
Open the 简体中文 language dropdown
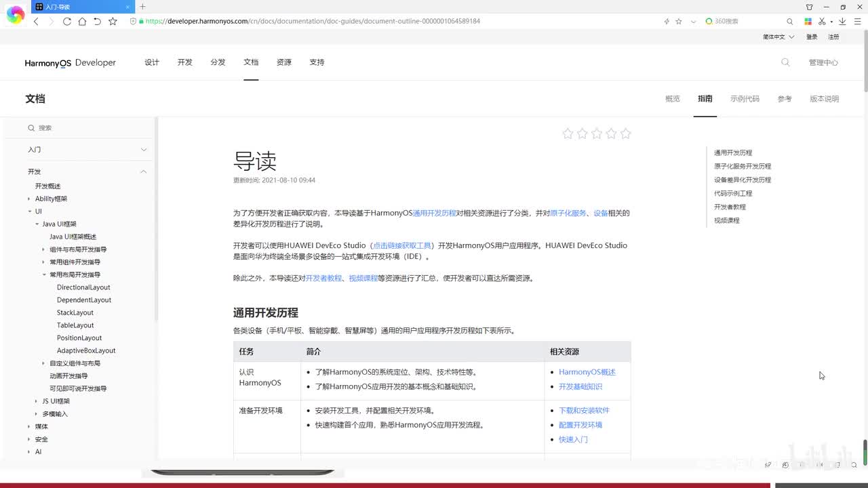778,37
